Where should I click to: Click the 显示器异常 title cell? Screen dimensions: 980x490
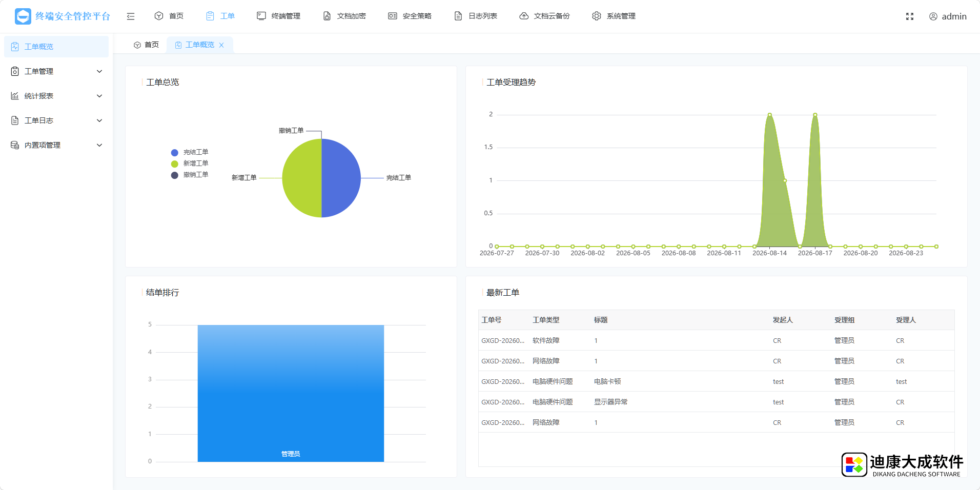(610, 402)
